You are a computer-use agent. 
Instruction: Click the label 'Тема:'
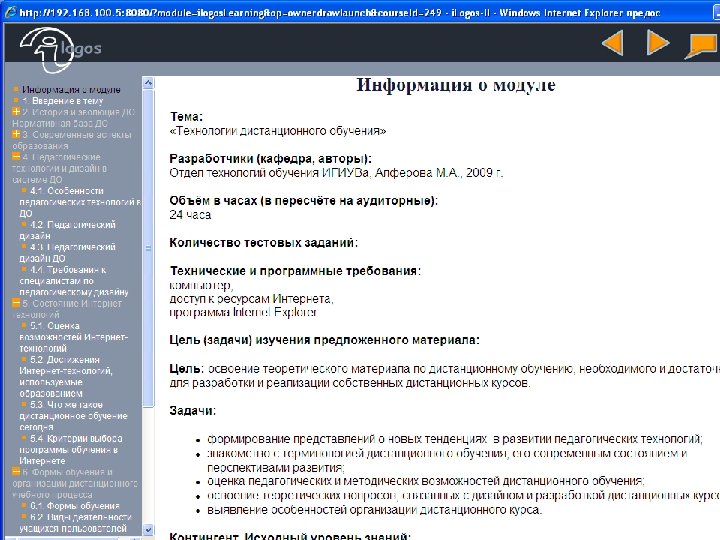[x=186, y=117]
